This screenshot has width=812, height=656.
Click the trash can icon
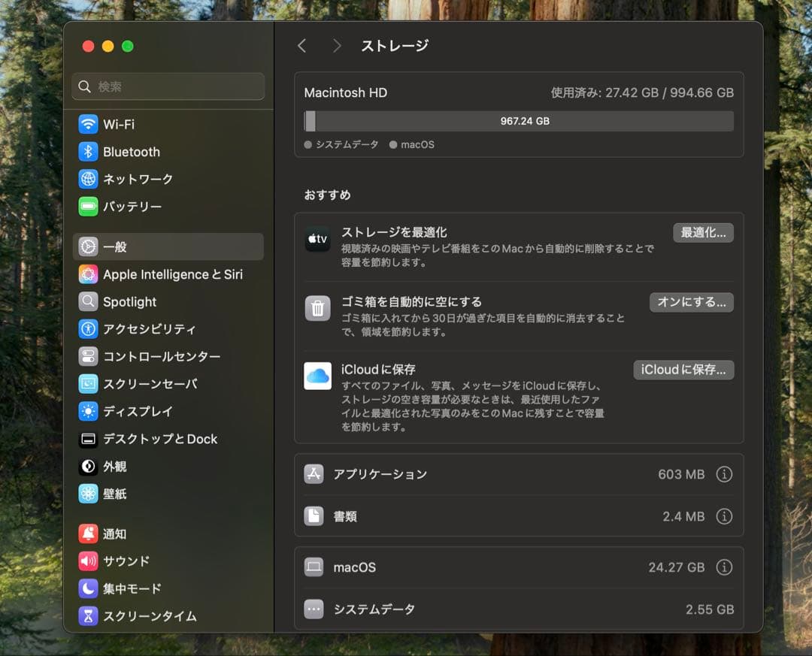click(317, 309)
